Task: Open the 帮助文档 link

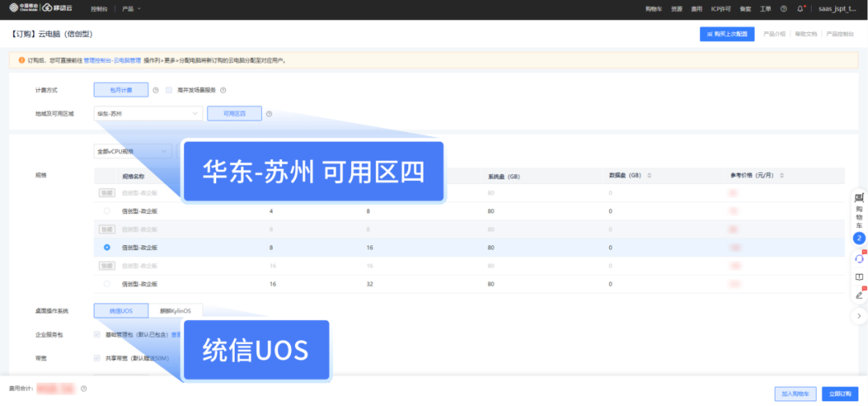Action: click(806, 34)
